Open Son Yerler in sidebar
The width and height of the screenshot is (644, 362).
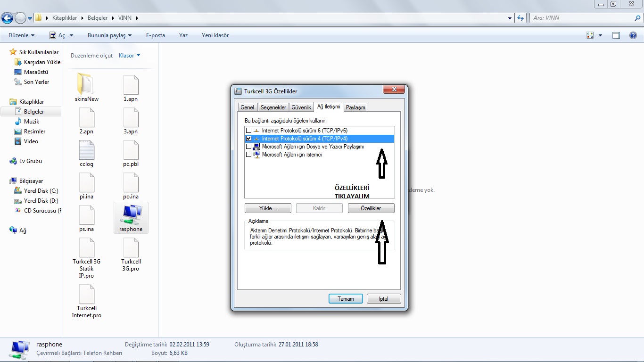pos(32,82)
